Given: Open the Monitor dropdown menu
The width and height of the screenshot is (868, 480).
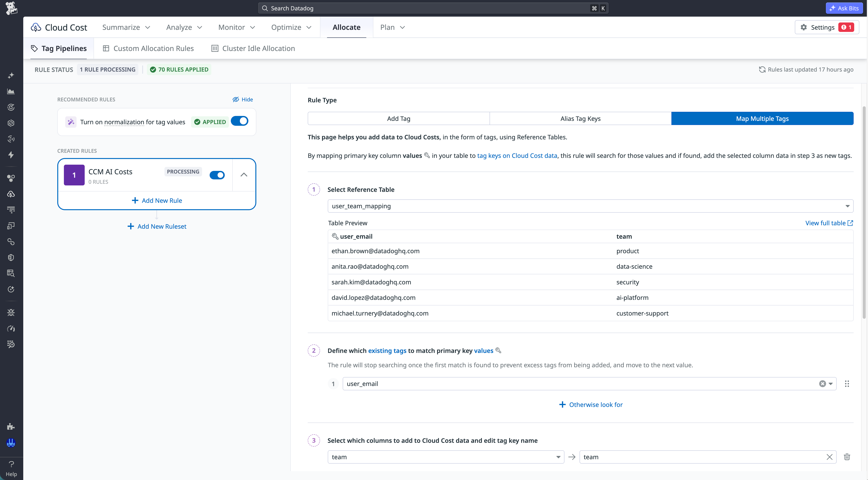Looking at the screenshot, I should click(236, 27).
